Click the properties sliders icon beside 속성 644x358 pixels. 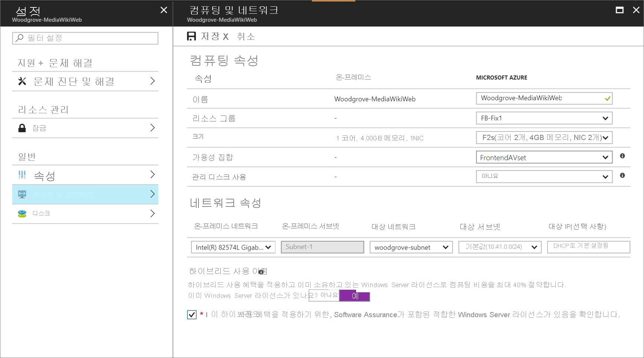click(22, 175)
